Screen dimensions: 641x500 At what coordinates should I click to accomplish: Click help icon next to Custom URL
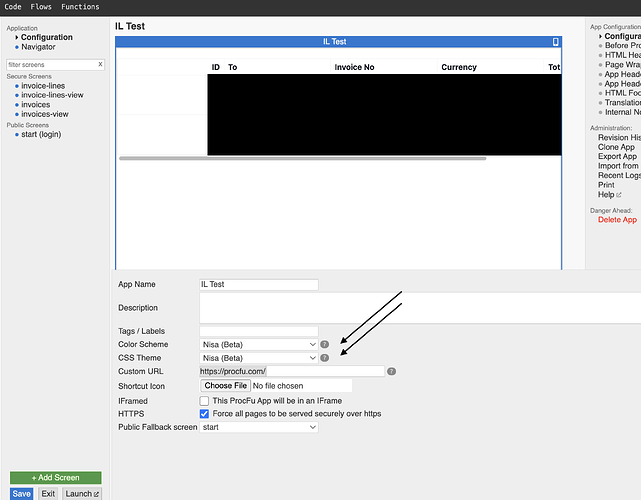point(391,371)
